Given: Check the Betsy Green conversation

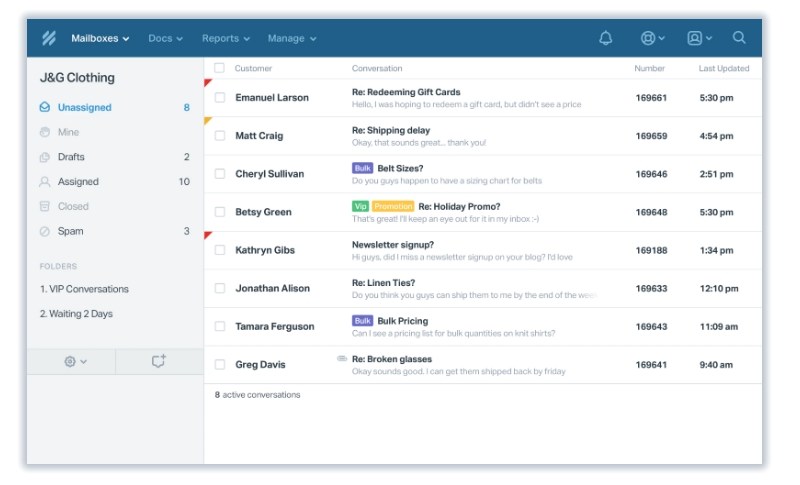Looking at the screenshot, I should tap(220, 212).
